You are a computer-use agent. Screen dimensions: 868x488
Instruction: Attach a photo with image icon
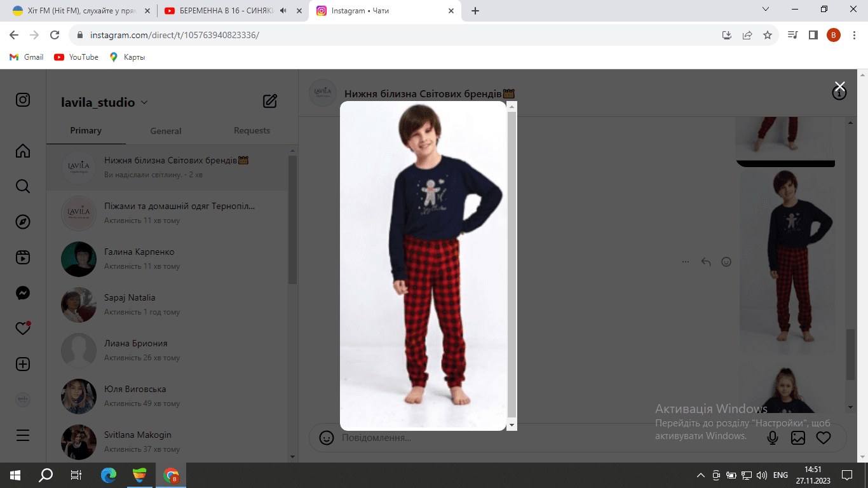798,438
